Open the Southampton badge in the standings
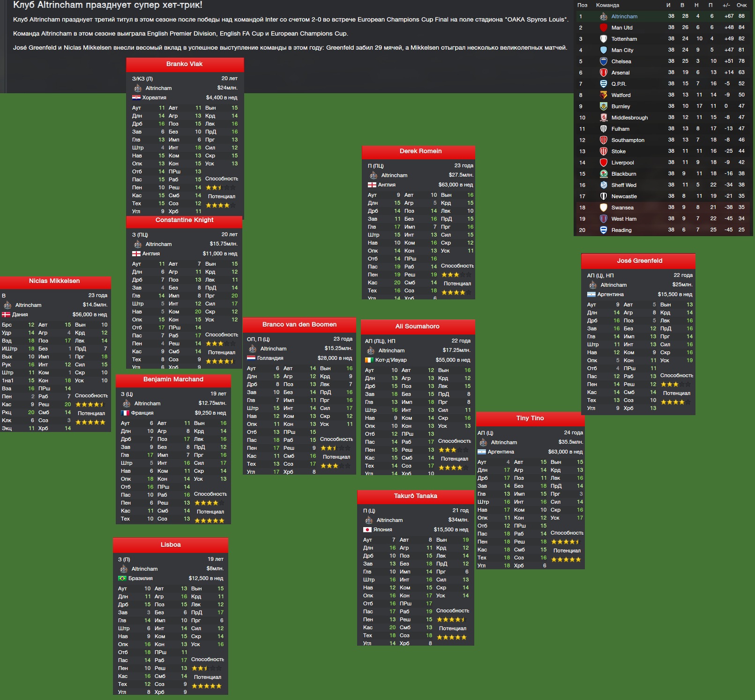The image size is (755, 700). point(604,140)
